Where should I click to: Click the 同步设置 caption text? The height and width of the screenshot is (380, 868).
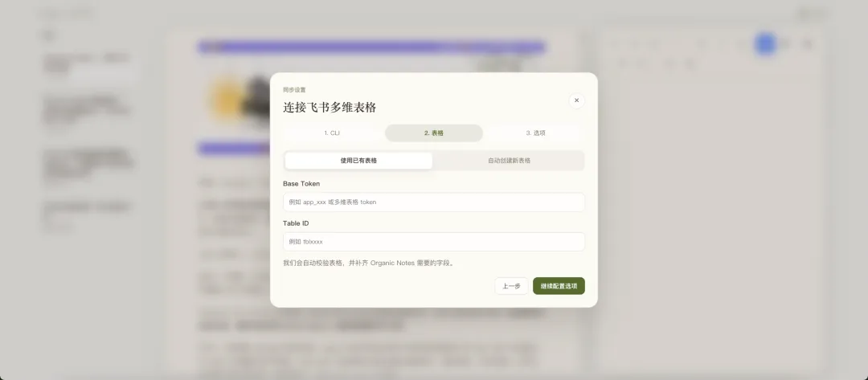294,90
